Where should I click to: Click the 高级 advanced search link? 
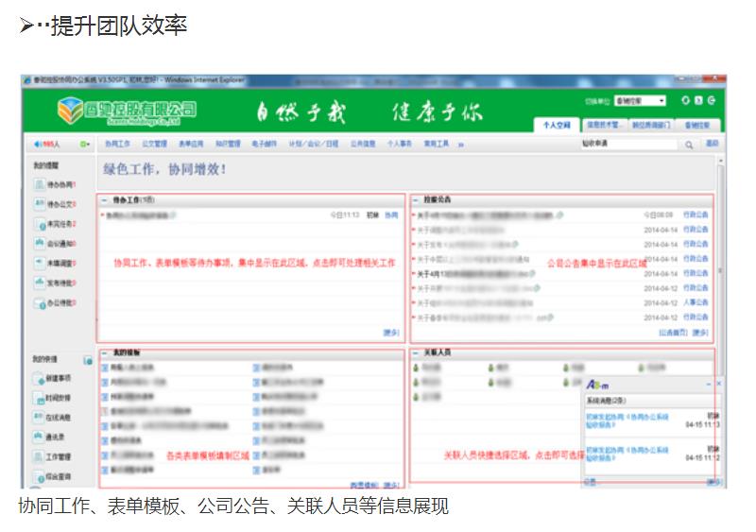pos(712,145)
